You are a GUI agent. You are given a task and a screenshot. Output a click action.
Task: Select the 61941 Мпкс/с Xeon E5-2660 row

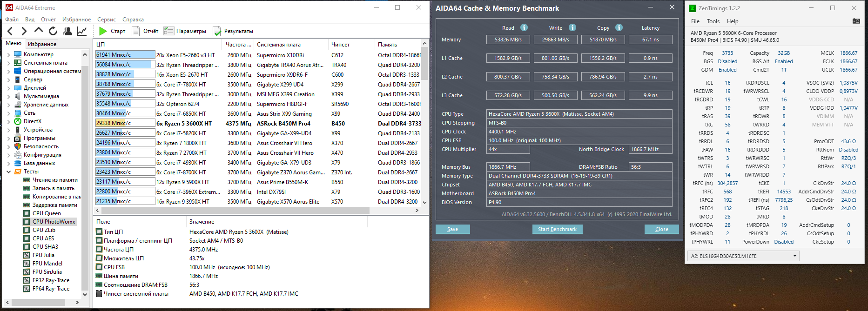(258, 55)
